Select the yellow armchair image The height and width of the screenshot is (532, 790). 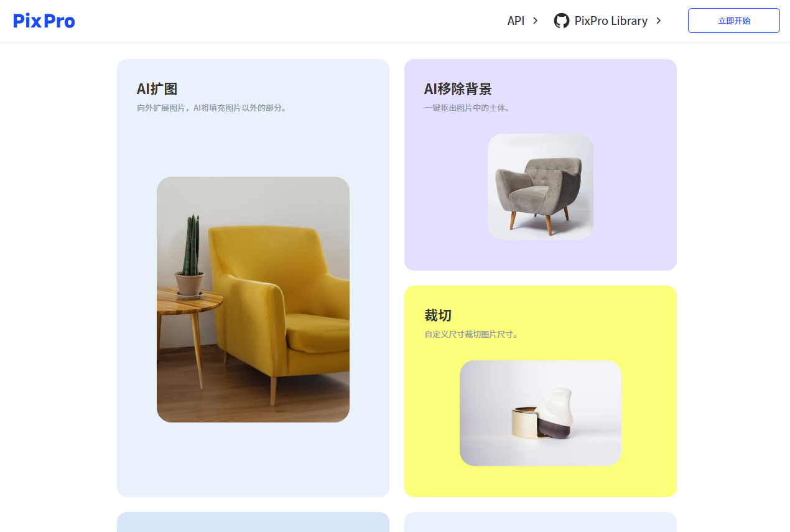[253, 299]
